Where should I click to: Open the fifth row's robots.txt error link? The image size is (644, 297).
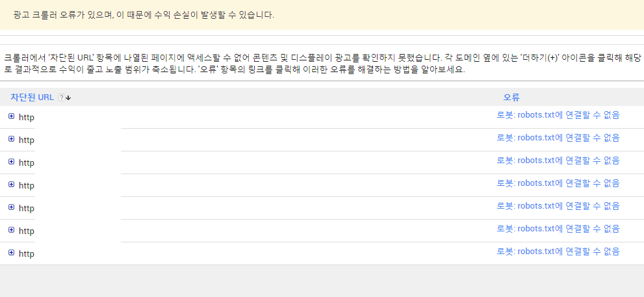pos(558,206)
